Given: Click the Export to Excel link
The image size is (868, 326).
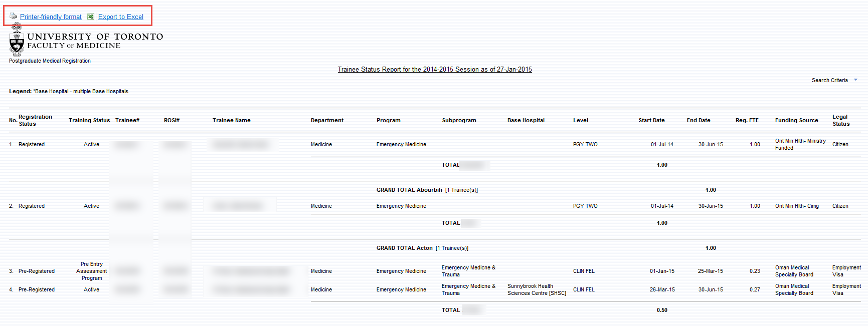Looking at the screenshot, I should coord(120,17).
